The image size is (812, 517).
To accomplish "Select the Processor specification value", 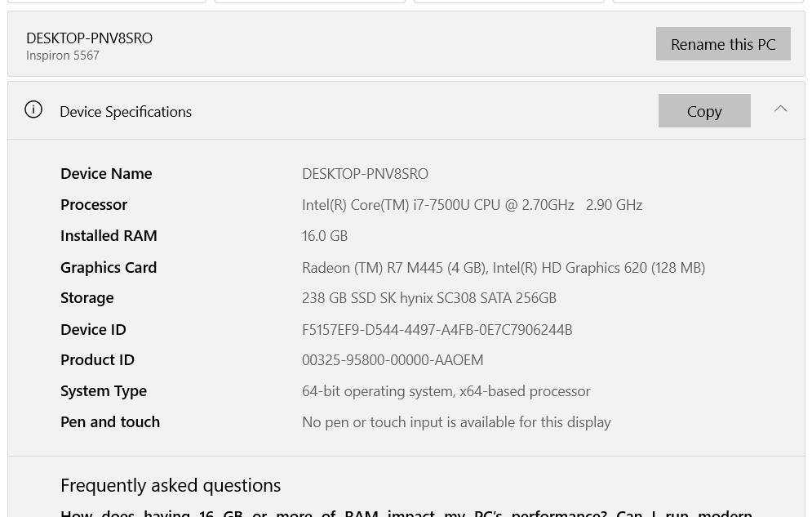I will click(x=472, y=204).
